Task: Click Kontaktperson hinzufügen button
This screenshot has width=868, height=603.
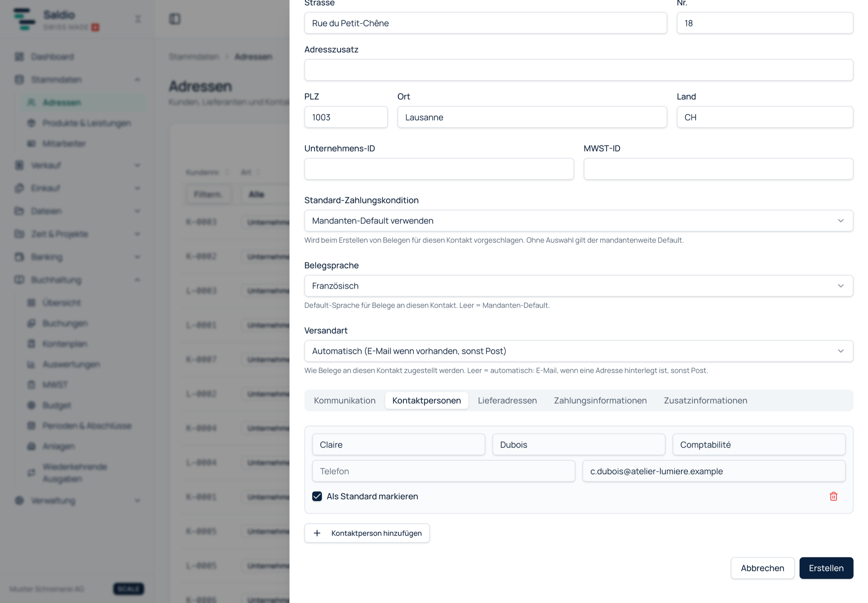Action: [x=367, y=533]
